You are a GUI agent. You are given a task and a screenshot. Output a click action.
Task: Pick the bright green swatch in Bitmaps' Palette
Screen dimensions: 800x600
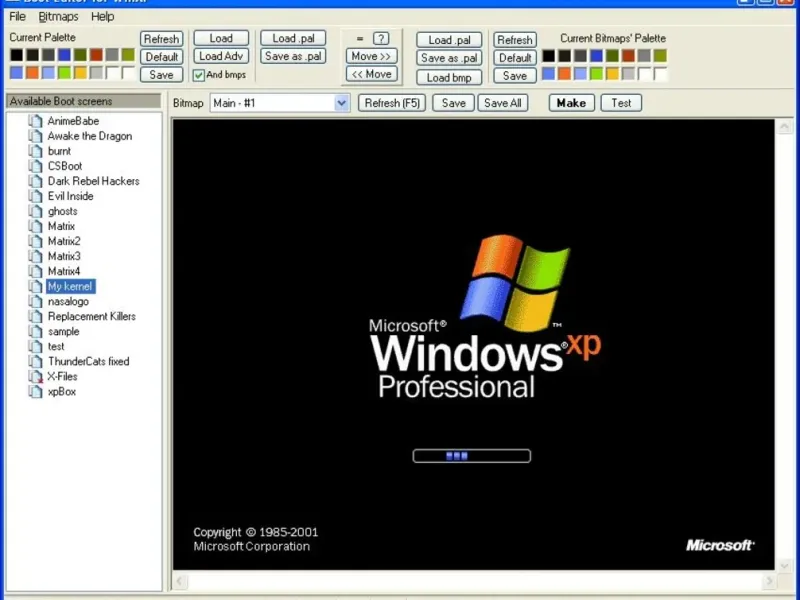[596, 73]
